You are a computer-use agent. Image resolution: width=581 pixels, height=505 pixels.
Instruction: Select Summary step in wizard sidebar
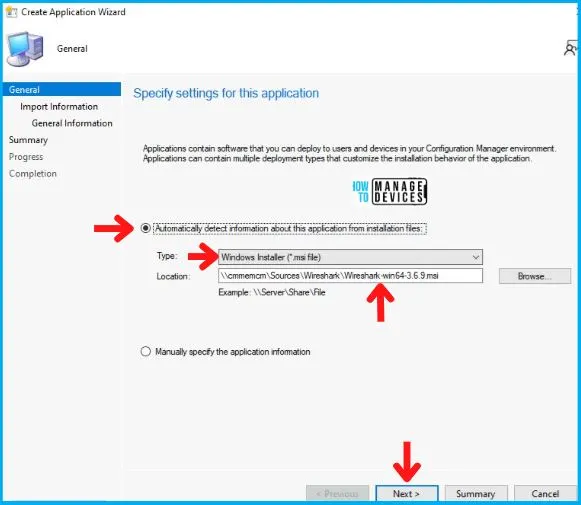28,140
